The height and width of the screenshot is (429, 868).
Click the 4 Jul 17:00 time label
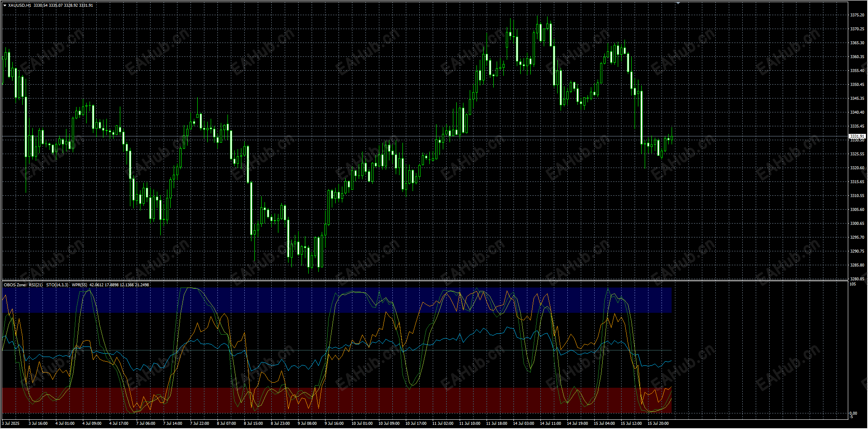(x=119, y=424)
